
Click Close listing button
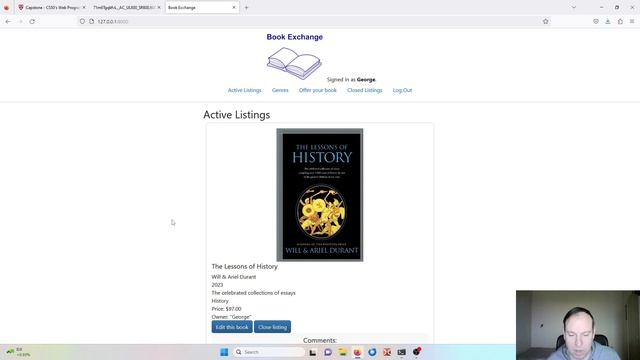272,327
